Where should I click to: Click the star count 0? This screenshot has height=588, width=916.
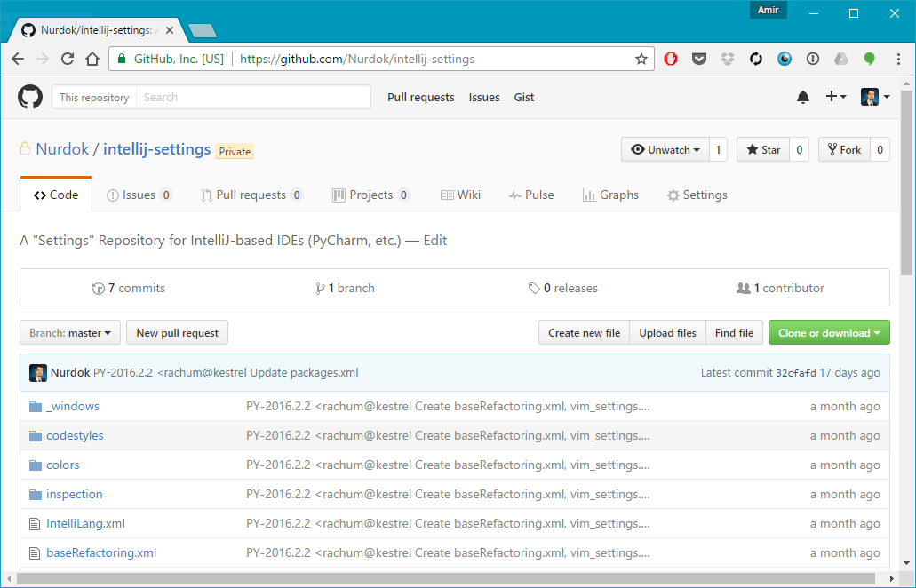click(x=799, y=149)
